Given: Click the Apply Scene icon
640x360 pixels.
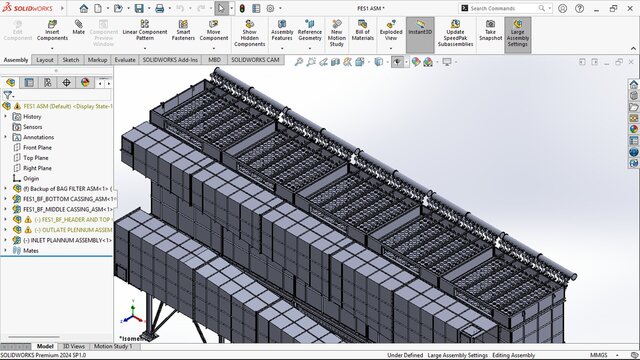Looking at the screenshot, I should [x=428, y=62].
